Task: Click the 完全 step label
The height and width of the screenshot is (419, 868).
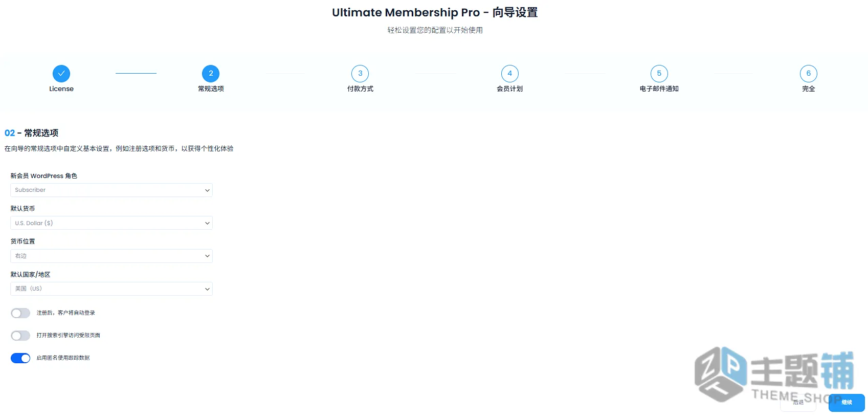Action: (x=808, y=89)
